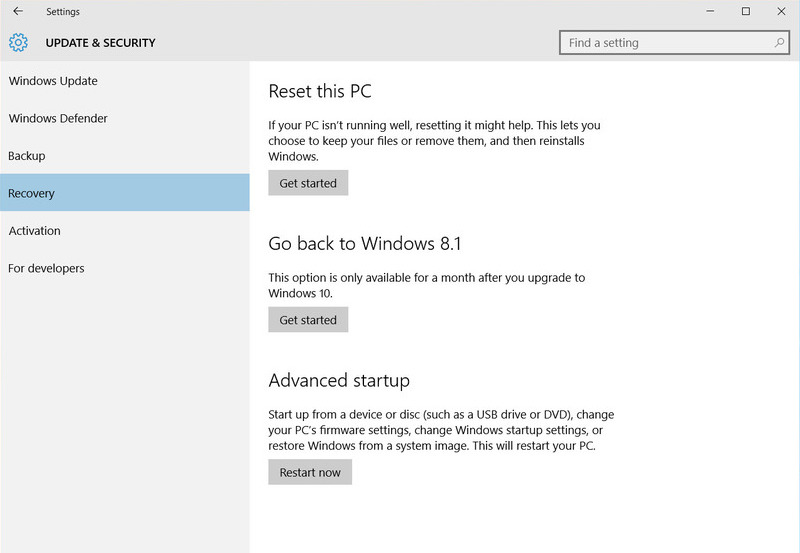Select Backup in the sidebar
800x553 pixels.
coord(27,156)
